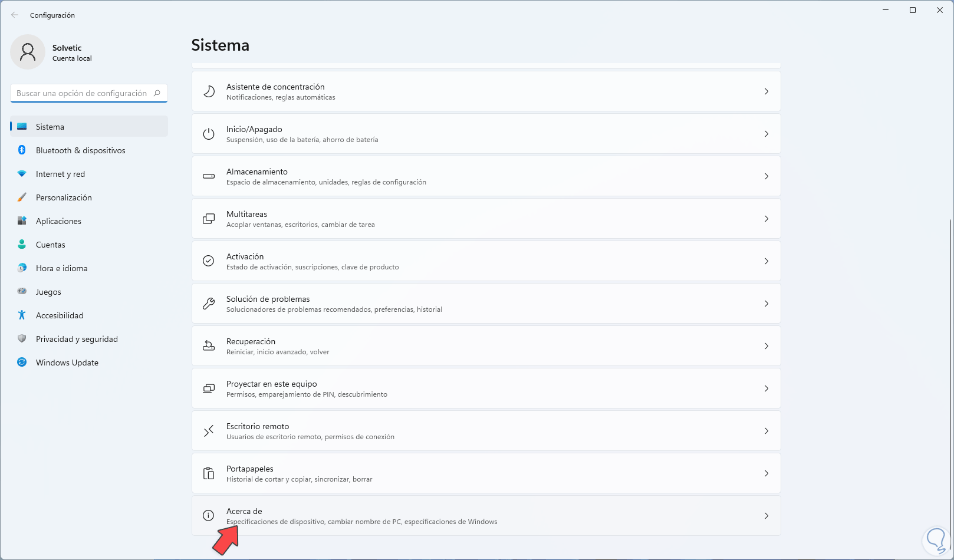
Task: Click the wrench icon for Solución de problemas
Action: point(209,304)
